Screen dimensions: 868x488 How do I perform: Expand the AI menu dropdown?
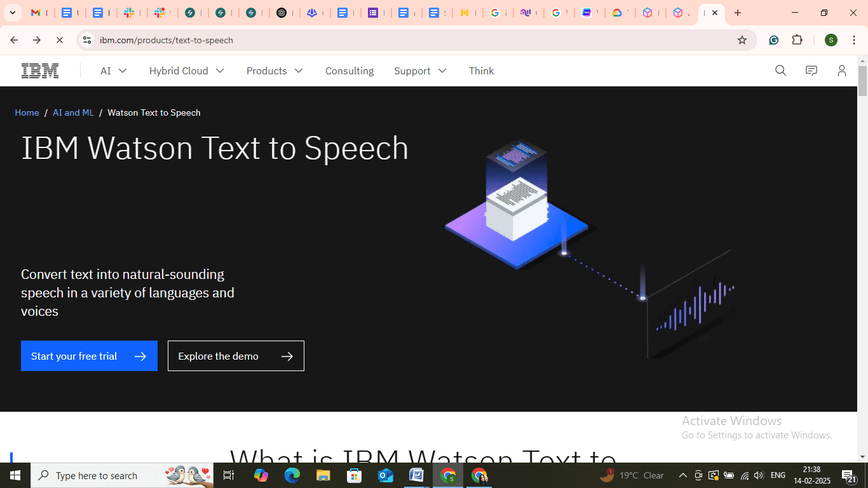(114, 71)
